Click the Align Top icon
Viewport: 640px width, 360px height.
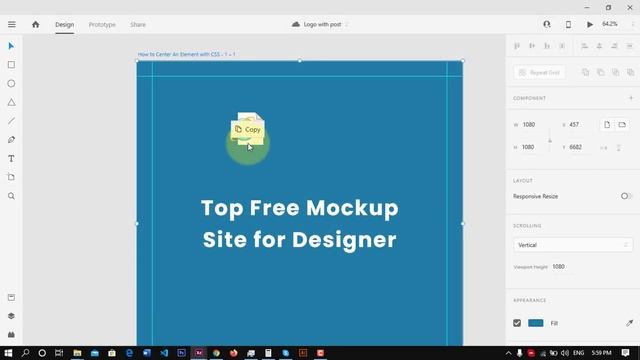coord(517,46)
